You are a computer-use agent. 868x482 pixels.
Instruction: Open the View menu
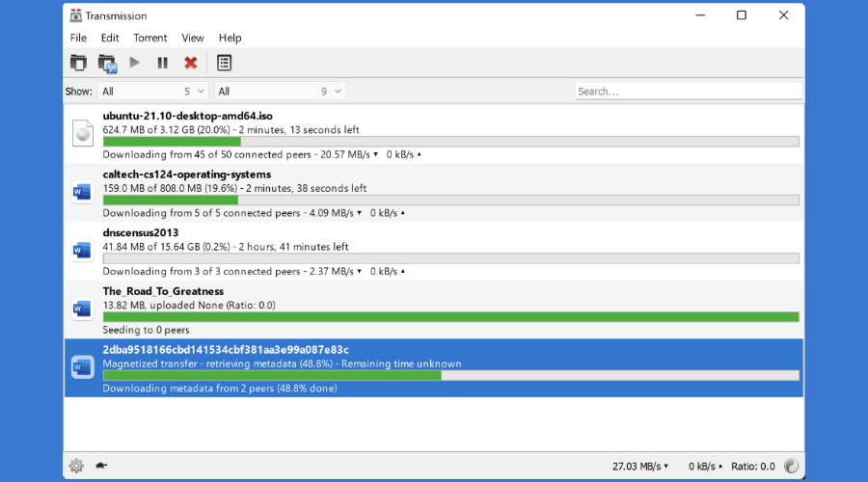(193, 38)
